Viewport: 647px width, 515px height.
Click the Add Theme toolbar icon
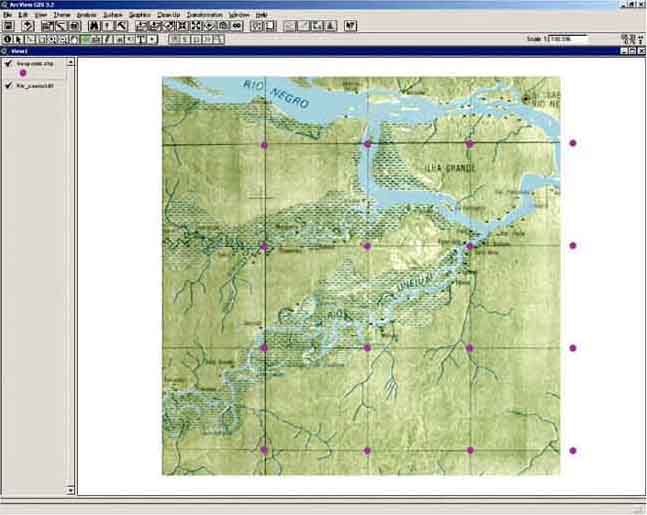coord(28,25)
